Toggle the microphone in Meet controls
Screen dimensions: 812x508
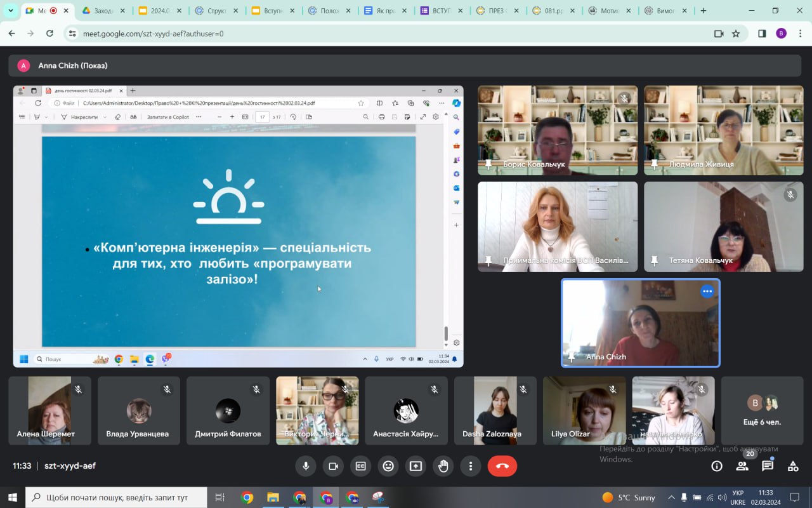click(306, 466)
